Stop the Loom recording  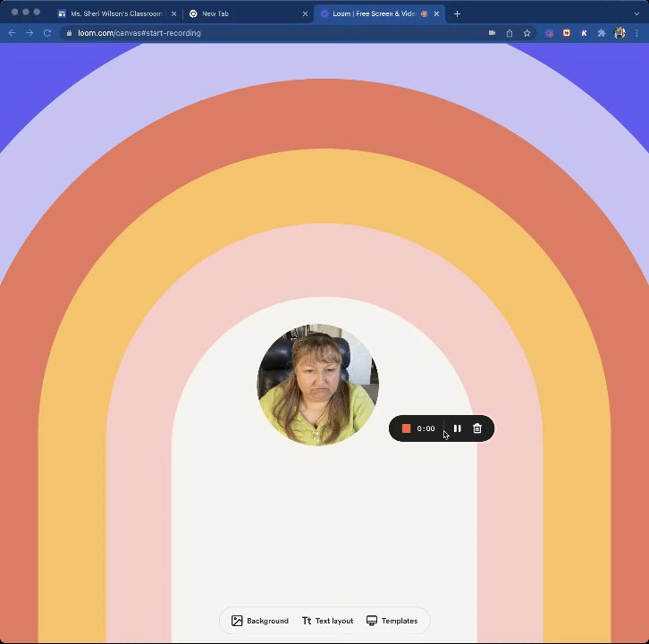point(406,428)
